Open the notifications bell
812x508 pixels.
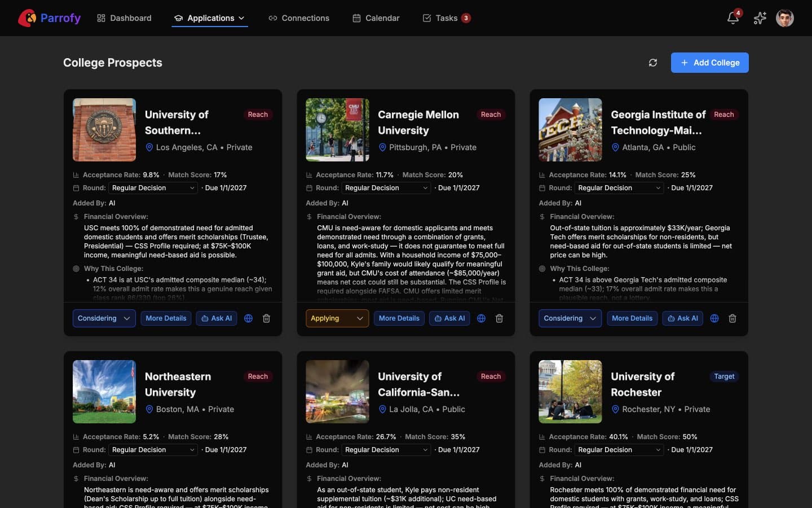coord(733,18)
